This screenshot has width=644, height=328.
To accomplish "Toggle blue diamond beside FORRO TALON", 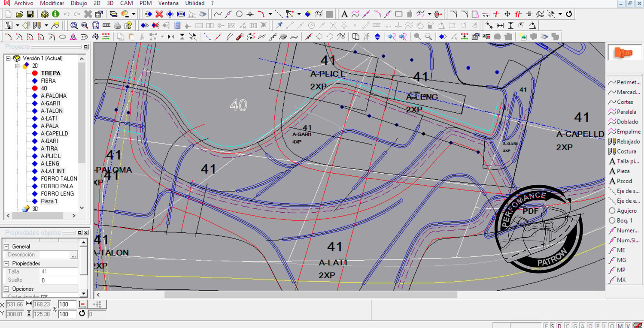I will (x=35, y=178).
